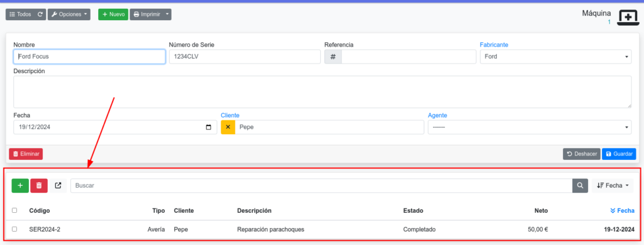Viewport: 644px width, 245px height.
Task: Click the red Eliminar button
Action: coord(26,154)
